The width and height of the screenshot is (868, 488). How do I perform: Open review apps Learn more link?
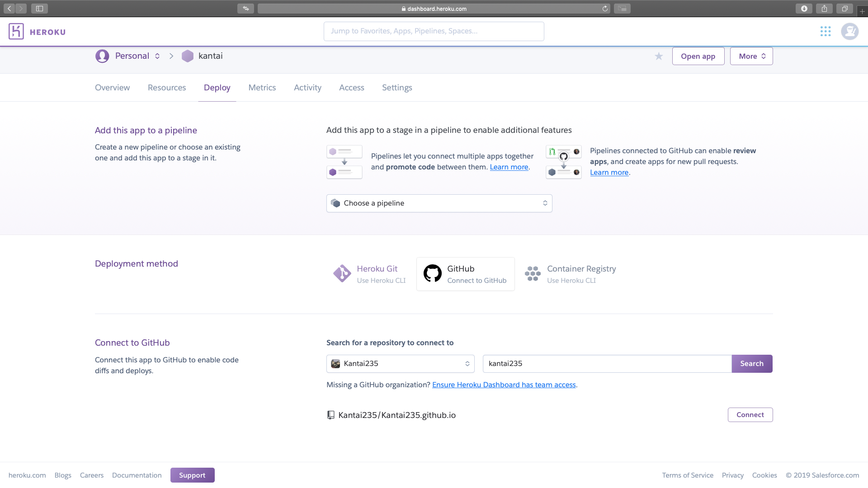[x=609, y=173]
